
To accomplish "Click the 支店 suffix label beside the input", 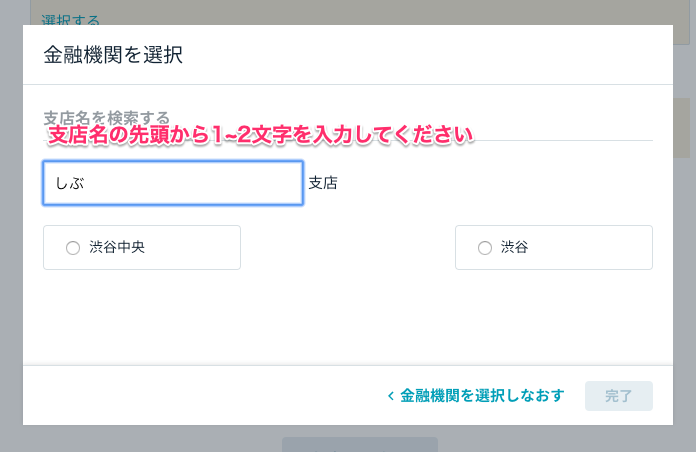I will click(x=323, y=182).
